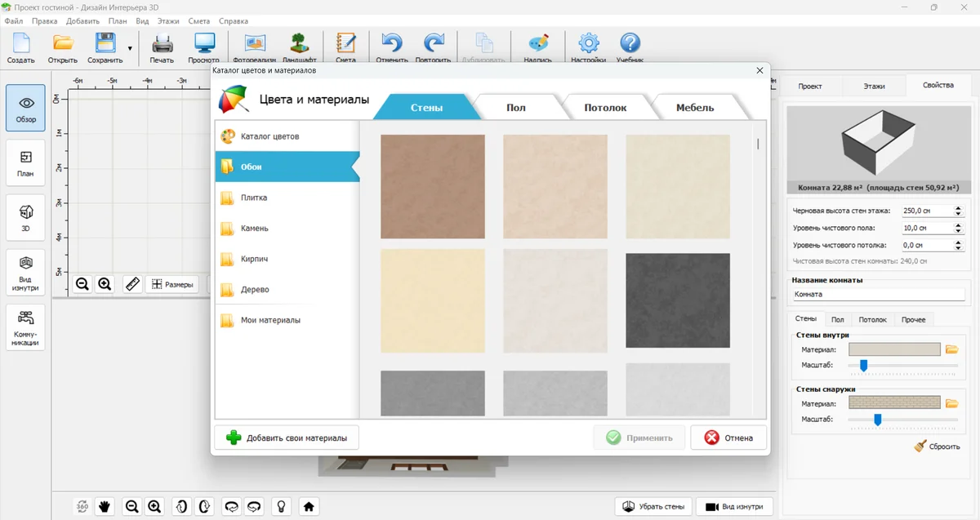Open the Коммуникации sidebar tool
Image resolution: width=980 pixels, height=520 pixels.
tap(26, 327)
